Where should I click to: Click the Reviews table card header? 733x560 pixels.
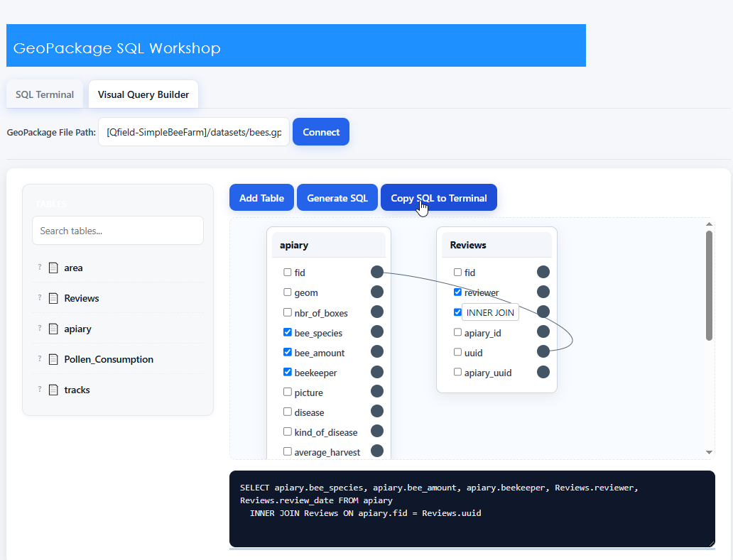(x=496, y=245)
